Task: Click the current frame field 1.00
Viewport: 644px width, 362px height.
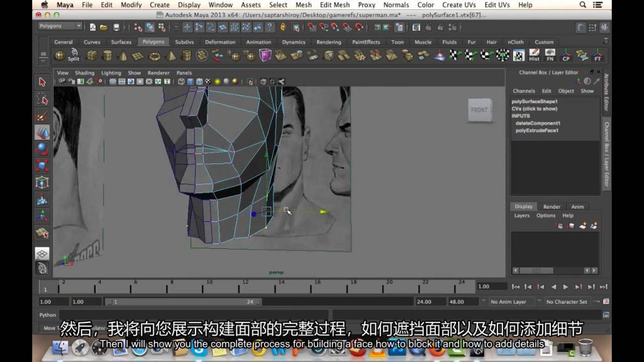Action: tap(491, 287)
